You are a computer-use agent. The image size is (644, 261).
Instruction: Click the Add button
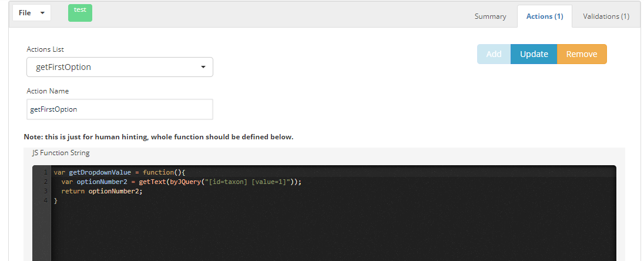point(494,54)
